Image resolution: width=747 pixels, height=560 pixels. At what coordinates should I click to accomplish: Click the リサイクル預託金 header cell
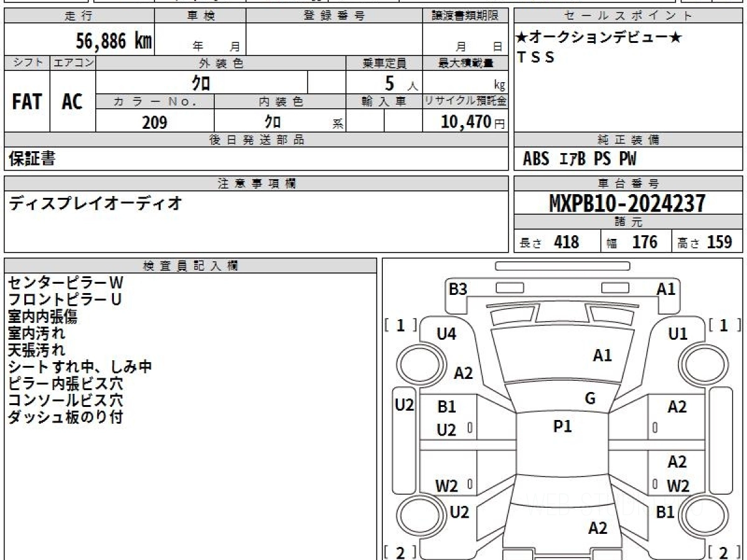[465, 101]
